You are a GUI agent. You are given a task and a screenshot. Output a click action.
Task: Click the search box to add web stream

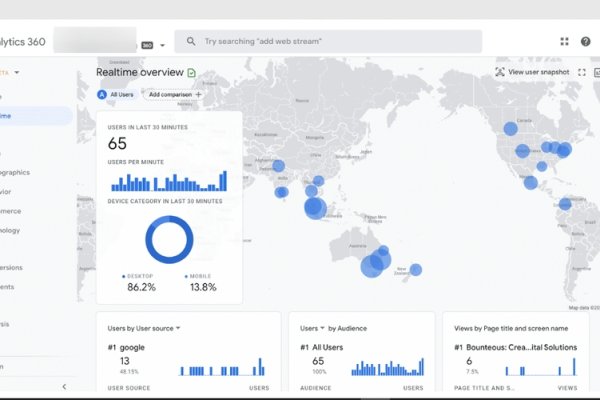pos(330,42)
